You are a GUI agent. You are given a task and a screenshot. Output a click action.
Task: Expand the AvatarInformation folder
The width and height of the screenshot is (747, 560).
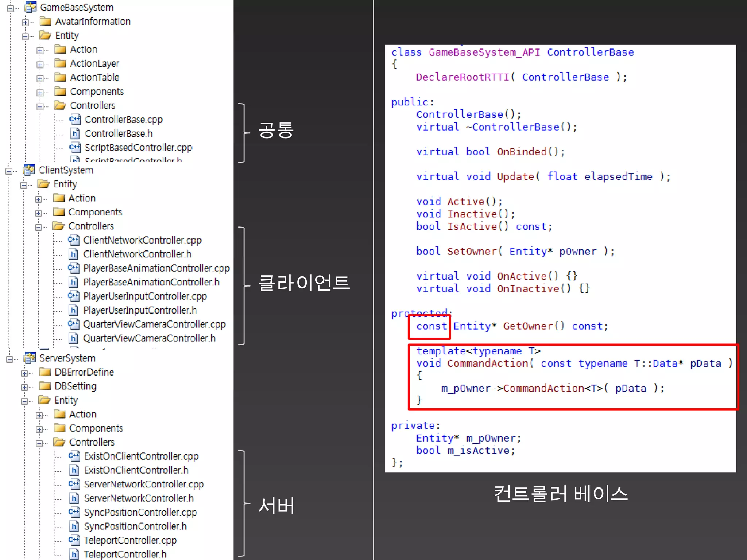(25, 23)
